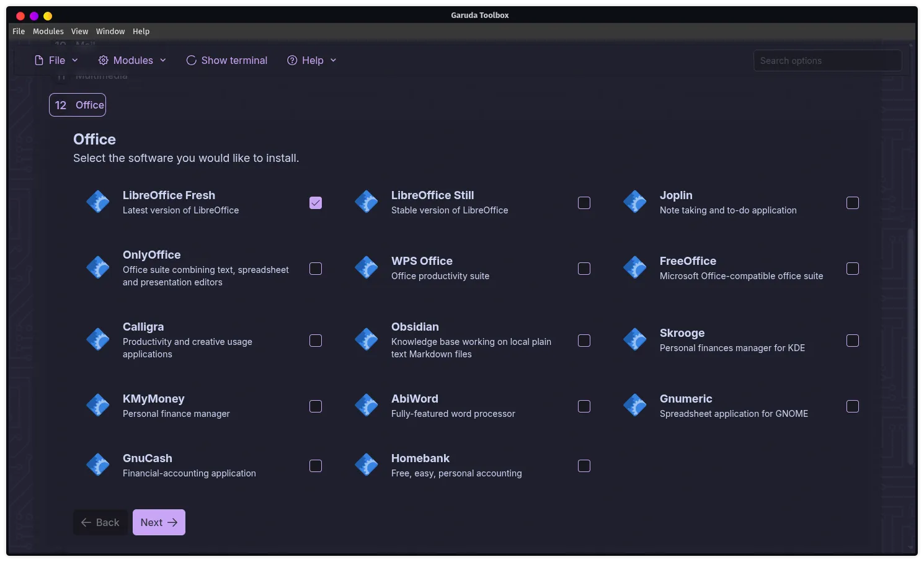Viewport: 924px width, 562px height.
Task: Click the document icon beside File
Action: 39,60
